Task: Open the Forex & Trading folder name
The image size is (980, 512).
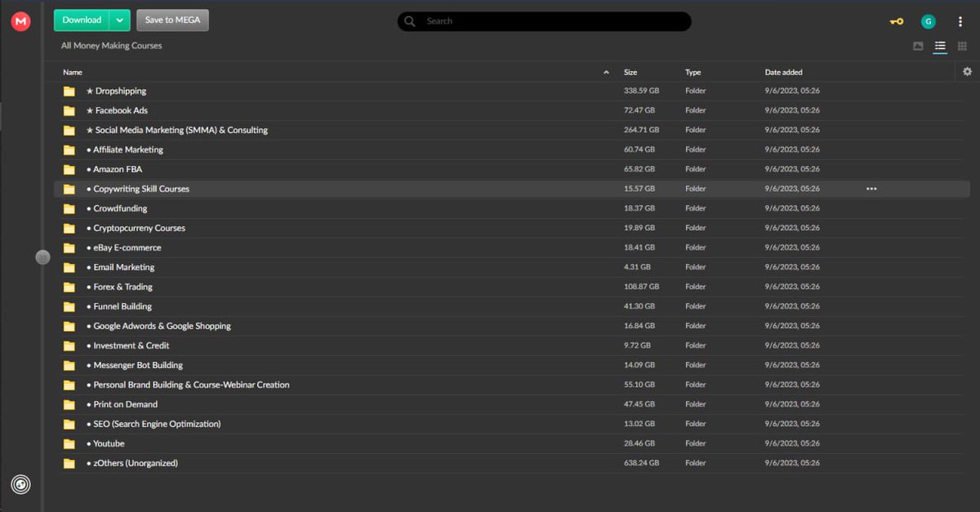Action: (x=119, y=287)
